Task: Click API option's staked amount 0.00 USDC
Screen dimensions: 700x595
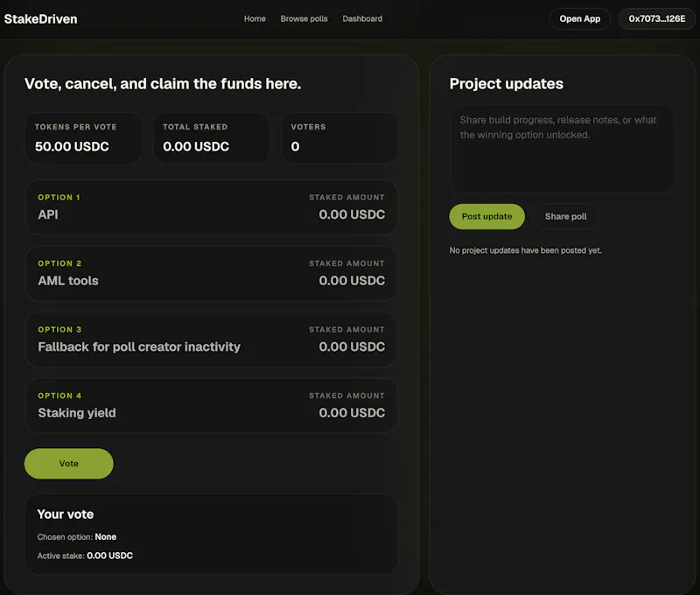Action: click(352, 214)
